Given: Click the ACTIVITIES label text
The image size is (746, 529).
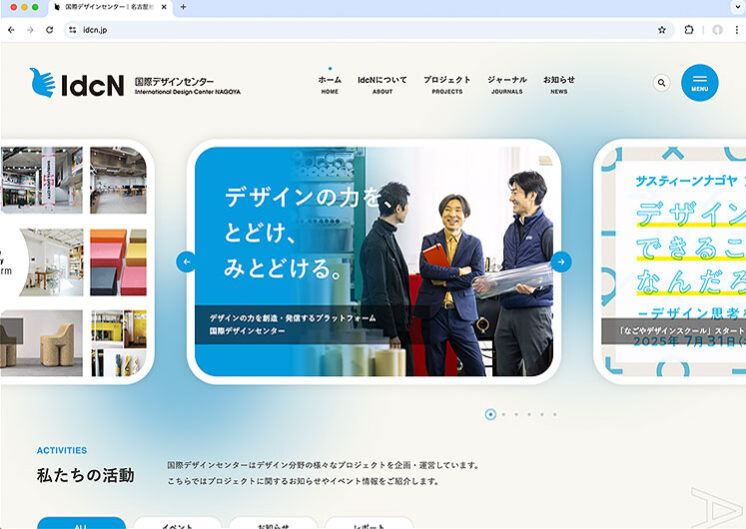Looking at the screenshot, I should (62, 451).
